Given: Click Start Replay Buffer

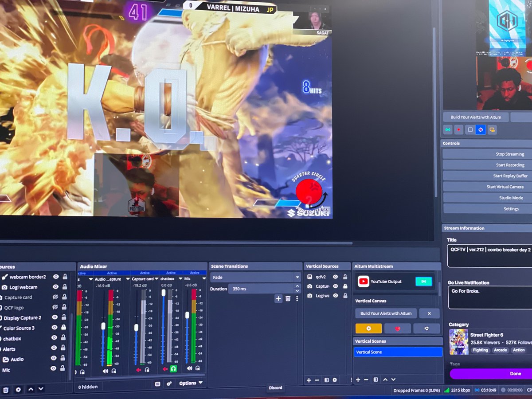Looking at the screenshot, I should [x=488, y=176].
